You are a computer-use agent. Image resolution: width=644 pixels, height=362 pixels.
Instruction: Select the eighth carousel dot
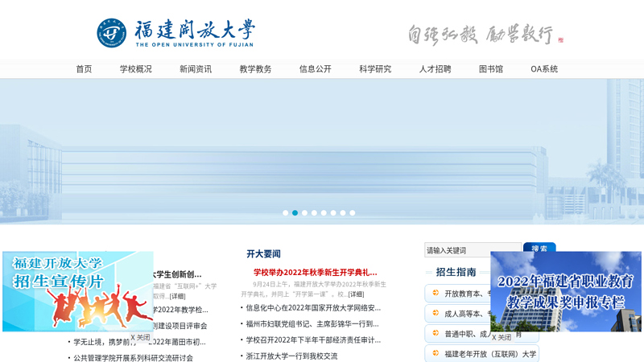tap(353, 212)
